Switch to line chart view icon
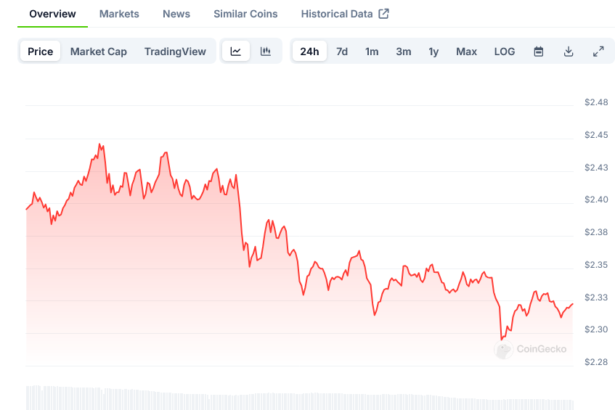The image size is (615, 410). click(x=235, y=51)
